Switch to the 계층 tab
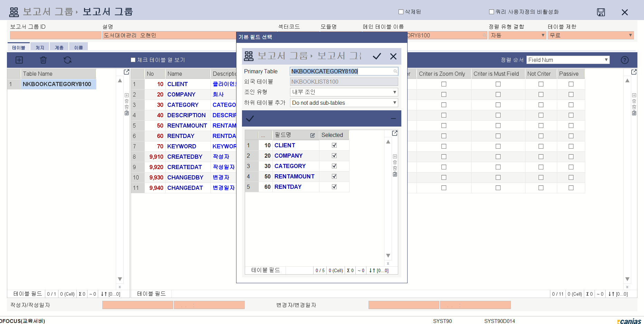Image resolution: width=644 pixels, height=324 pixels. 59,47
